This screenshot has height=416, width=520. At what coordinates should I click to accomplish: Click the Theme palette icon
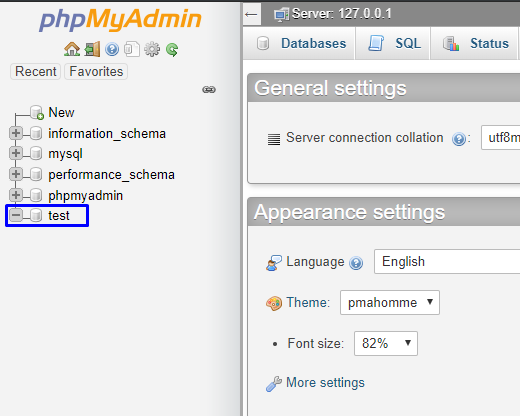pos(274,303)
